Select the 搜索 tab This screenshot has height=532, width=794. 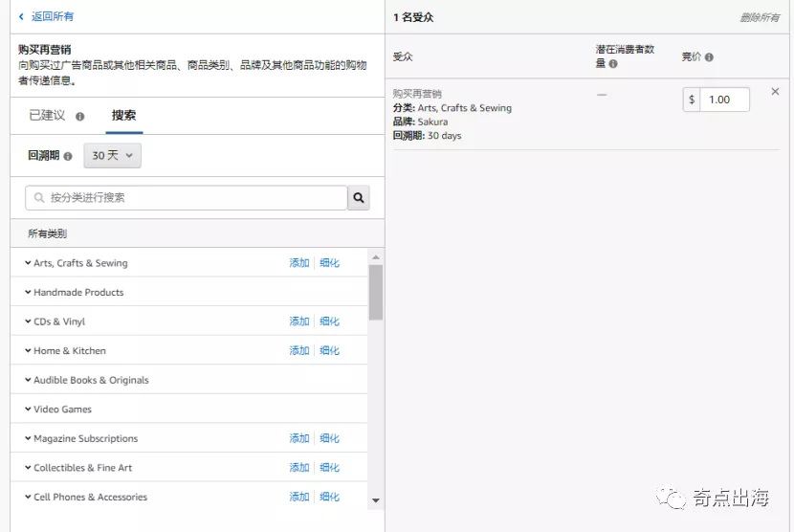point(123,116)
